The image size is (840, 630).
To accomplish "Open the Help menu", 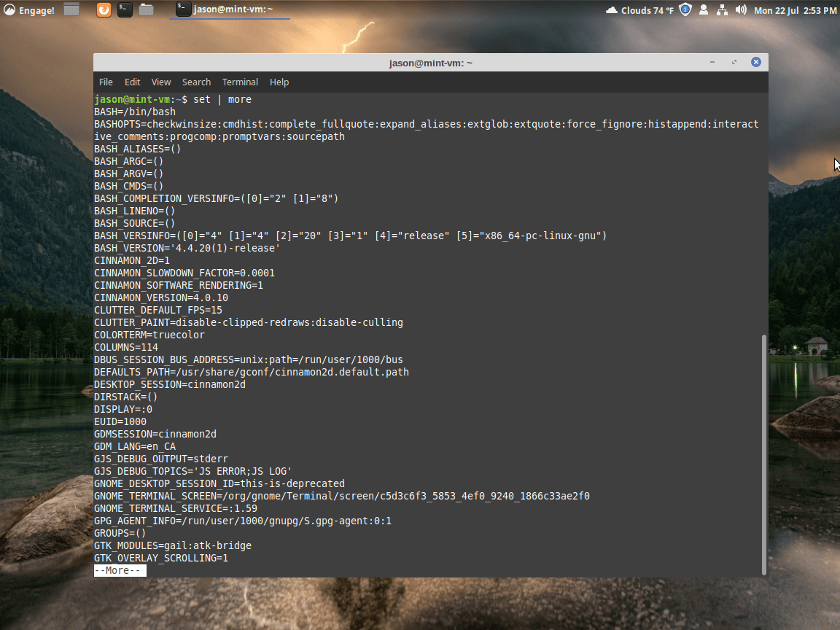I will [279, 82].
